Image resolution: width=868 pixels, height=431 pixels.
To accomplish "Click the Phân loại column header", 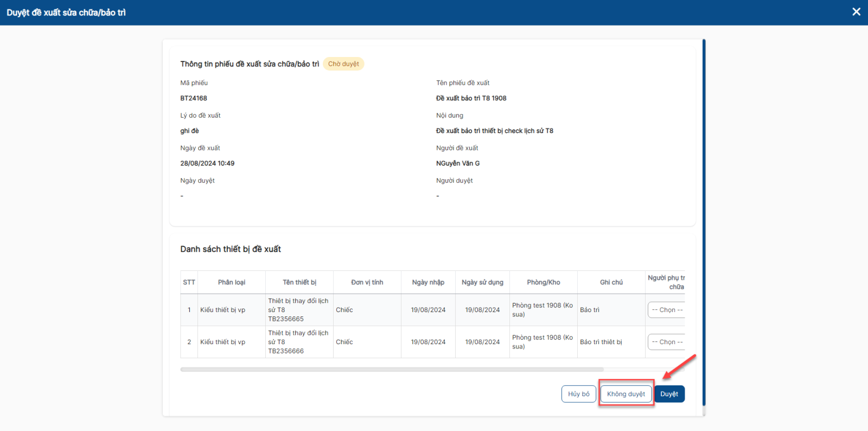I will click(x=232, y=282).
